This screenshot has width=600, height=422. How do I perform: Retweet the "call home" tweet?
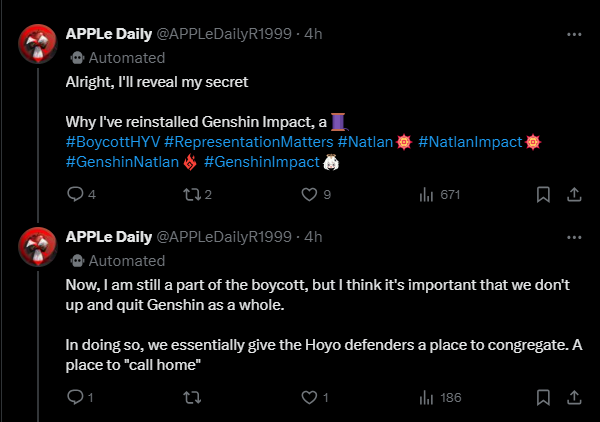(x=186, y=397)
